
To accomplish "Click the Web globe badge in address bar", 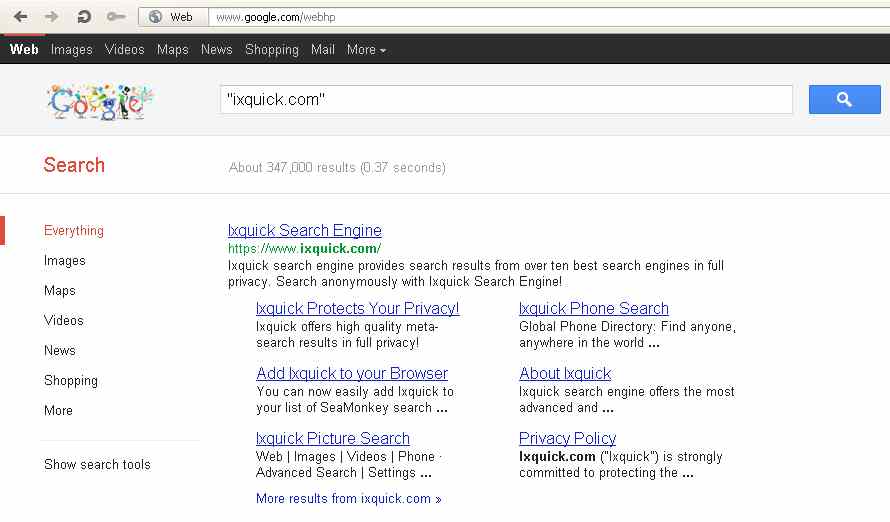I will pos(173,17).
